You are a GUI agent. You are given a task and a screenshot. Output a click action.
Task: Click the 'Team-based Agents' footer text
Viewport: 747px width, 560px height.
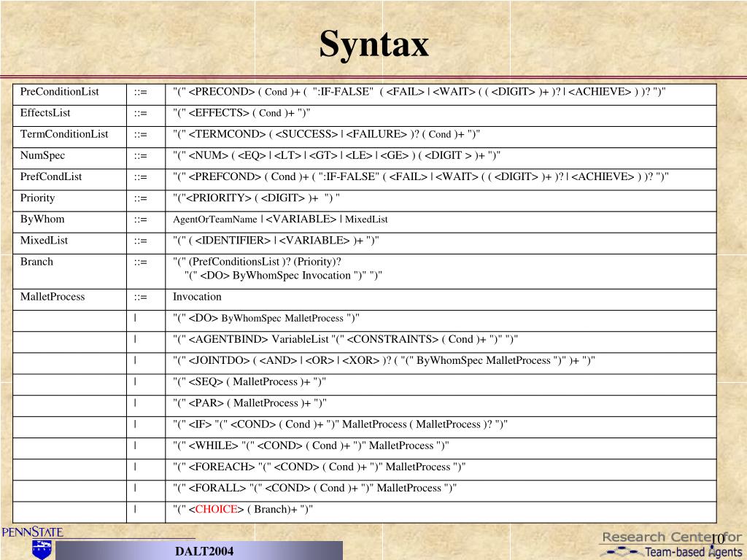click(x=694, y=553)
